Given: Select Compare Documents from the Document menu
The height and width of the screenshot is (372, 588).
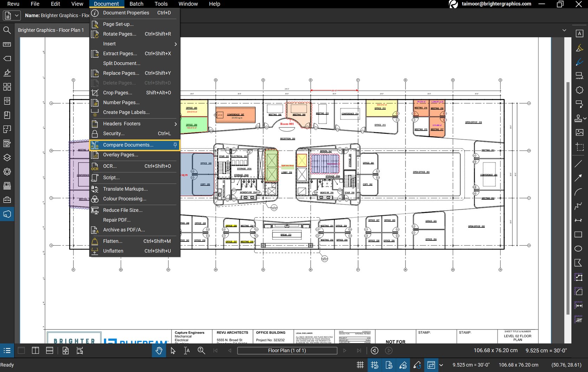Looking at the screenshot, I should pyautogui.click(x=128, y=145).
